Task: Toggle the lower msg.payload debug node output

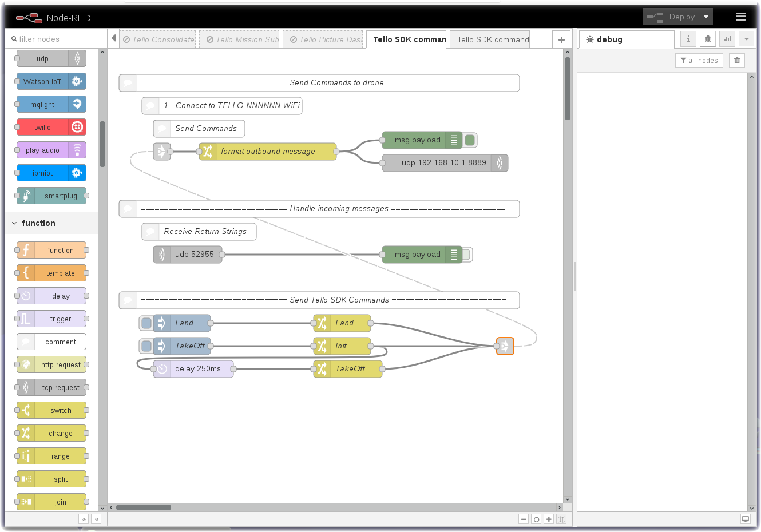Action: tap(466, 255)
